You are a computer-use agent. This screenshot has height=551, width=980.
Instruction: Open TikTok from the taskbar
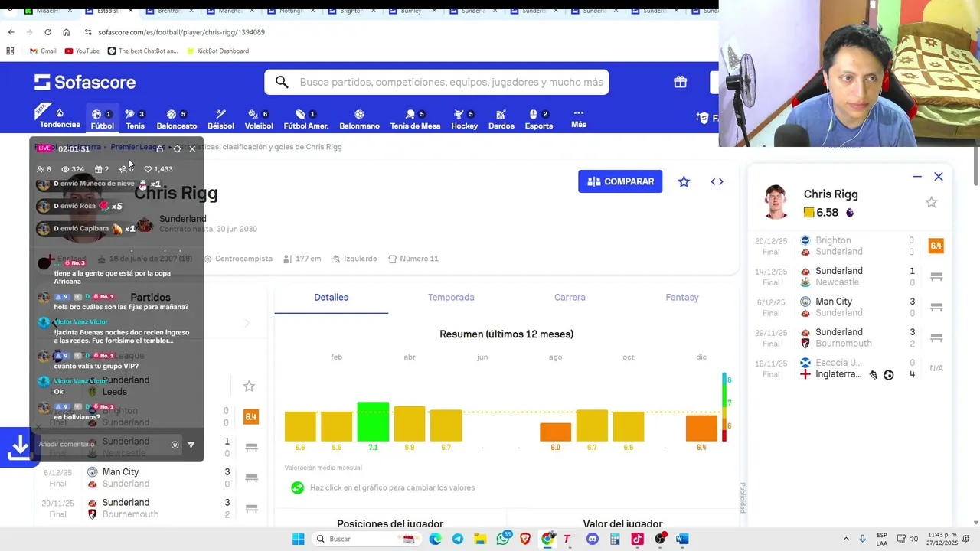[x=637, y=539]
